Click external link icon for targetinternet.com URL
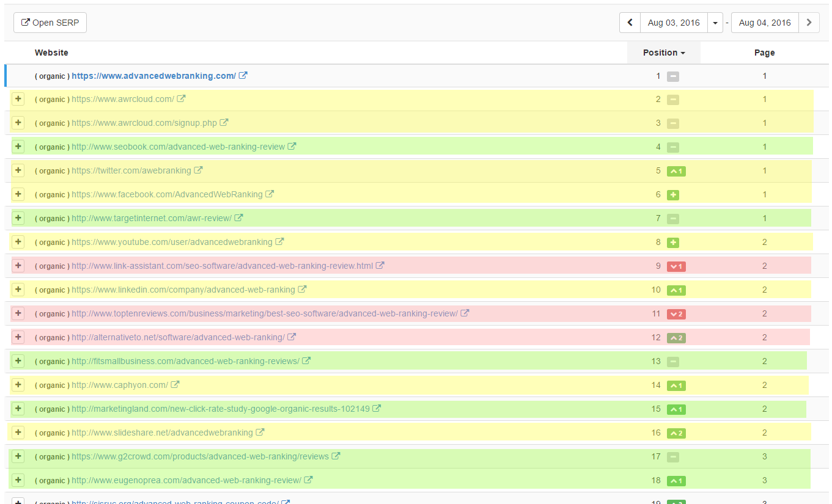The width and height of the screenshot is (832, 504). point(239,218)
